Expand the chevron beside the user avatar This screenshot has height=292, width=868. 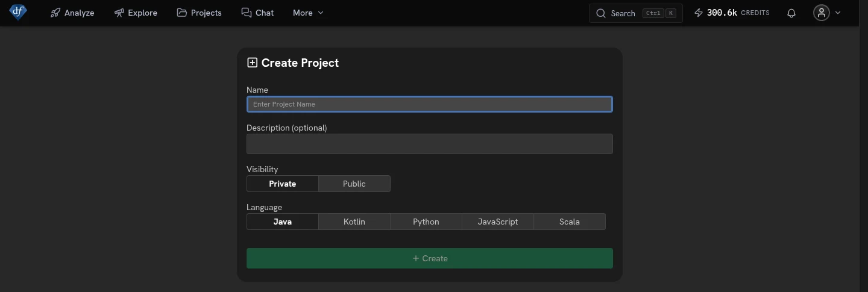tap(838, 13)
